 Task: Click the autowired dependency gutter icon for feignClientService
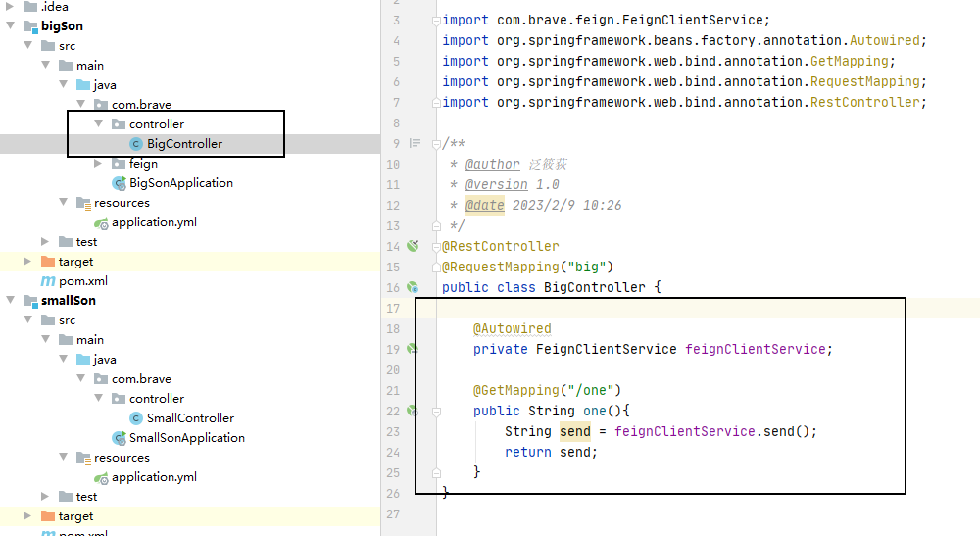coord(413,349)
